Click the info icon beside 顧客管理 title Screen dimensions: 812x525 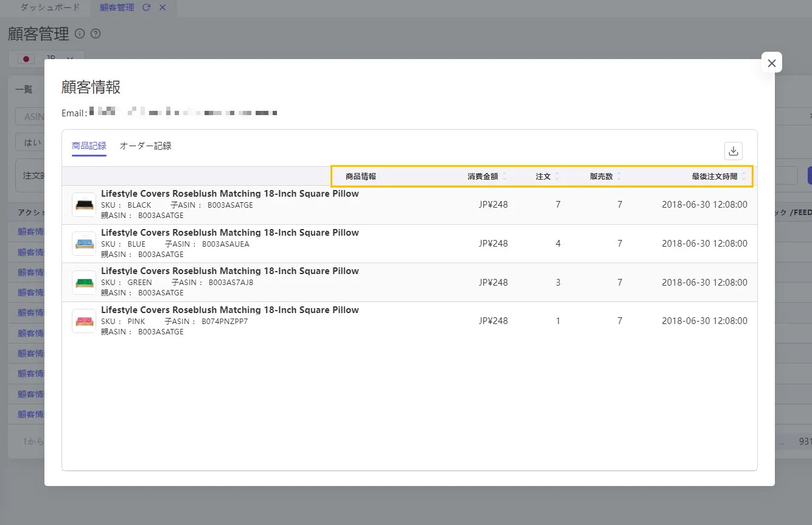pos(80,34)
